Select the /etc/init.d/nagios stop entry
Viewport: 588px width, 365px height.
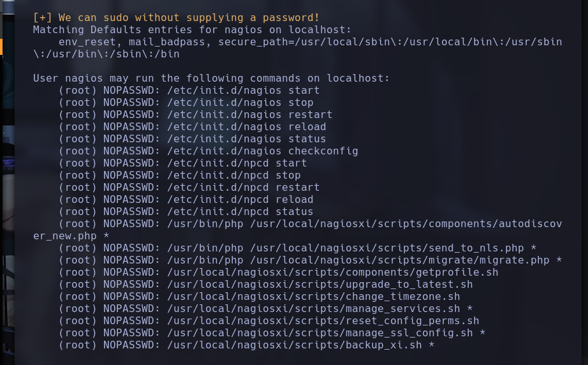[x=186, y=102]
